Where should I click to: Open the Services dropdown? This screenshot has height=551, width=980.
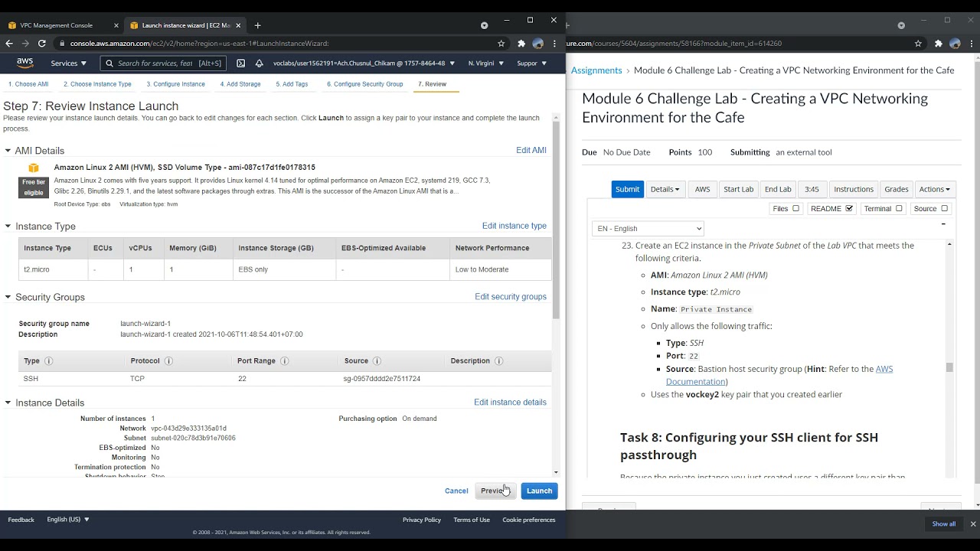tap(69, 64)
